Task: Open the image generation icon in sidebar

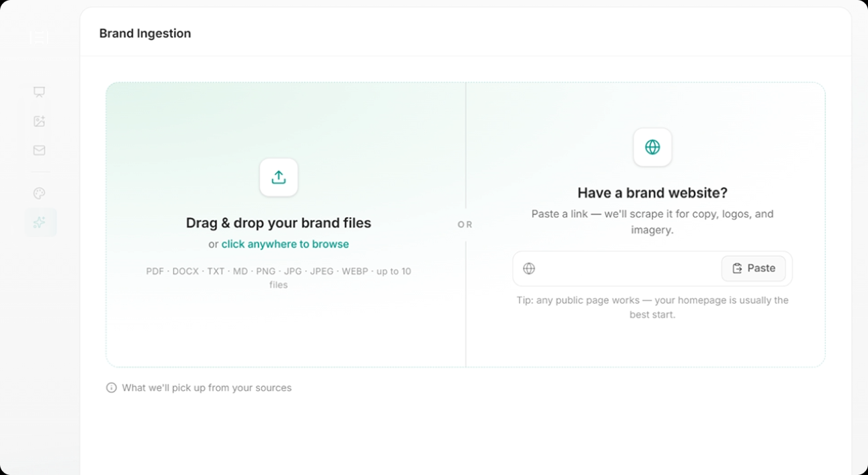Action: pyautogui.click(x=39, y=122)
